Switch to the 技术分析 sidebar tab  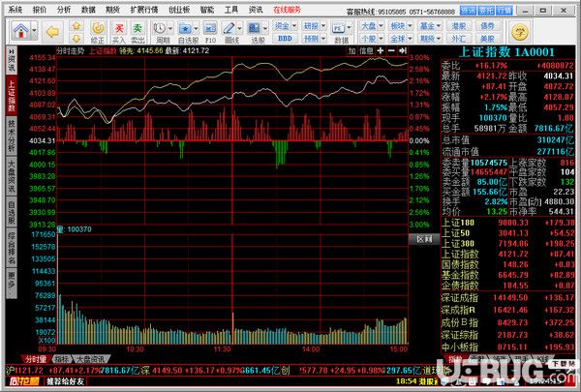click(12, 135)
